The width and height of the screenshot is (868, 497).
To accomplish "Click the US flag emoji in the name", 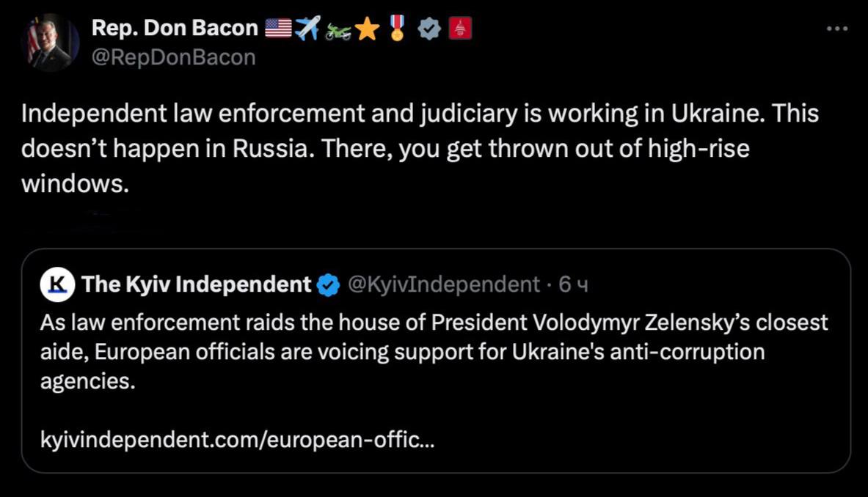I will [x=278, y=29].
